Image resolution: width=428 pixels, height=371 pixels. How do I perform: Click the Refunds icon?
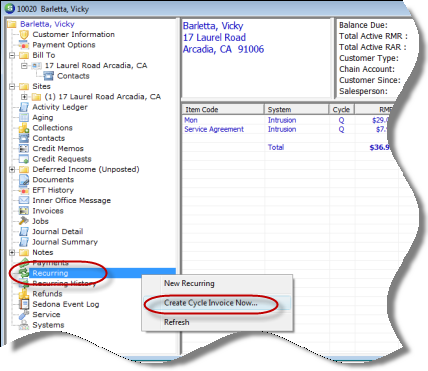pos(24,294)
